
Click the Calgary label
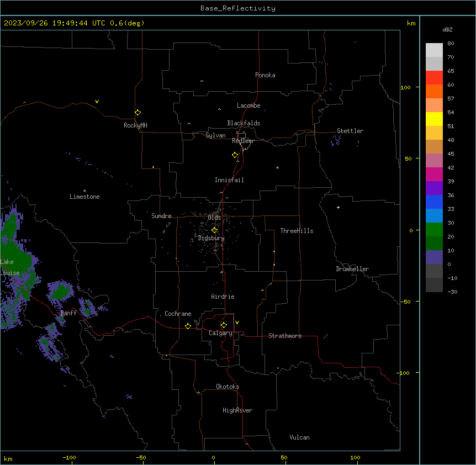220,333
